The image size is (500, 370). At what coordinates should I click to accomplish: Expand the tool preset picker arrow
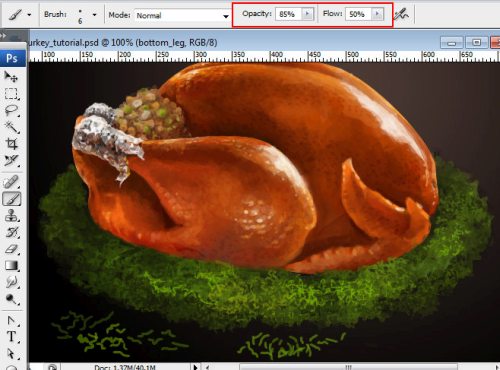pos(29,15)
